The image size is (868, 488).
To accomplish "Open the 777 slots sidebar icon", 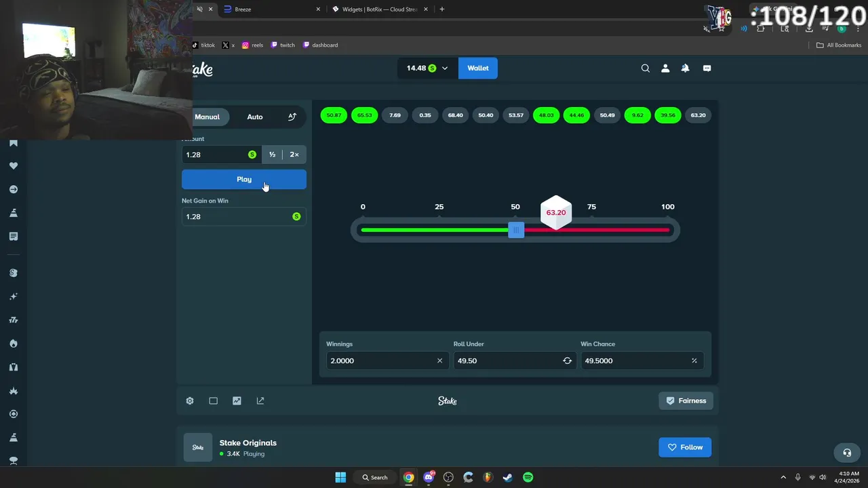I will [13, 320].
